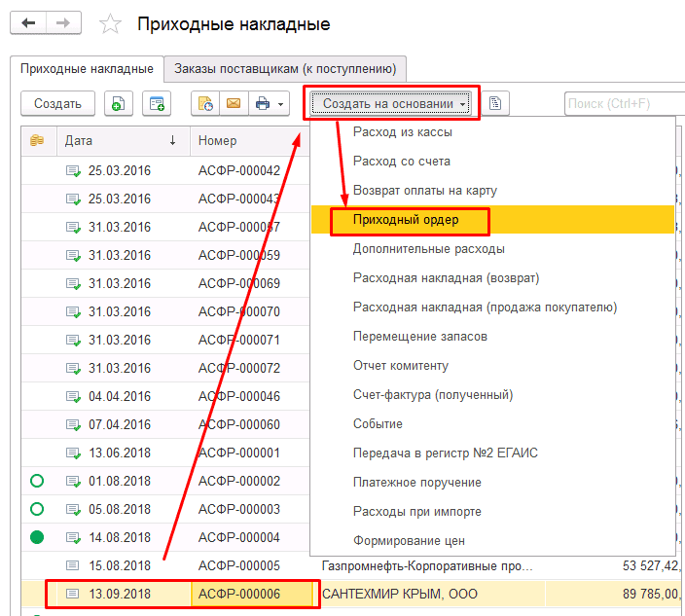Image resolution: width=685 pixels, height=616 pixels.
Task: Click the payment status coins column header
Action: [37, 141]
